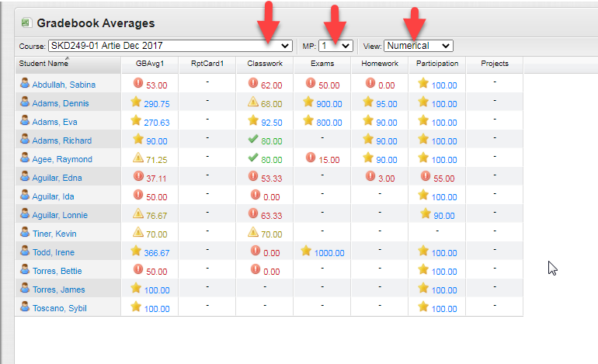The width and height of the screenshot is (598, 364).
Task: Select Todd, Irene GBAvg1 value 366.67
Action: 157,253
